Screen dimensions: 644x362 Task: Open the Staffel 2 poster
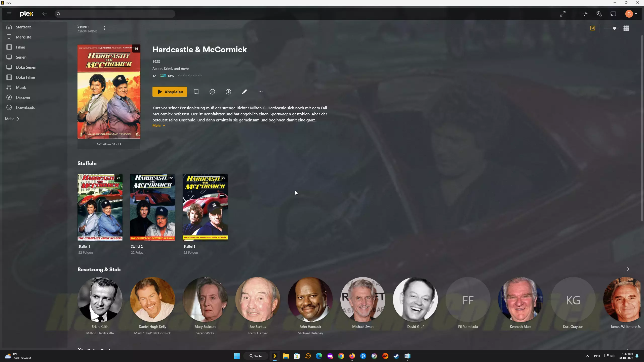tap(152, 208)
